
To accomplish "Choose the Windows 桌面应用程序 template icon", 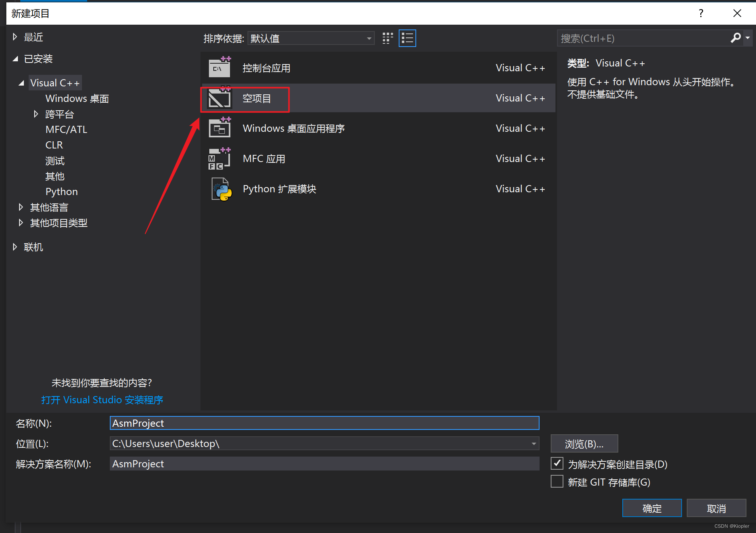I will point(220,128).
